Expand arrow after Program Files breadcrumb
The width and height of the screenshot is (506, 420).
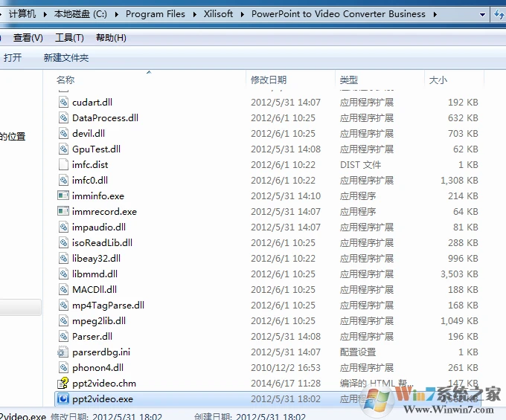[195, 14]
